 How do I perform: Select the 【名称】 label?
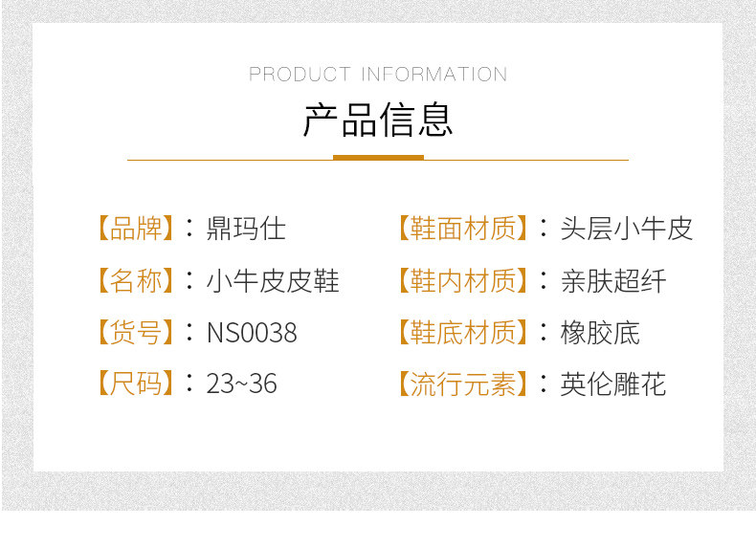point(135,281)
